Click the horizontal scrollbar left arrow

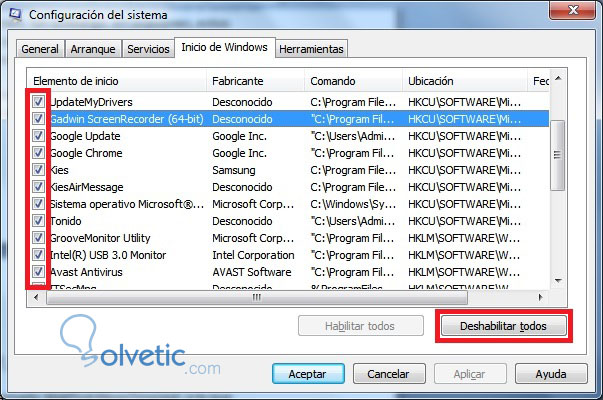click(x=36, y=297)
